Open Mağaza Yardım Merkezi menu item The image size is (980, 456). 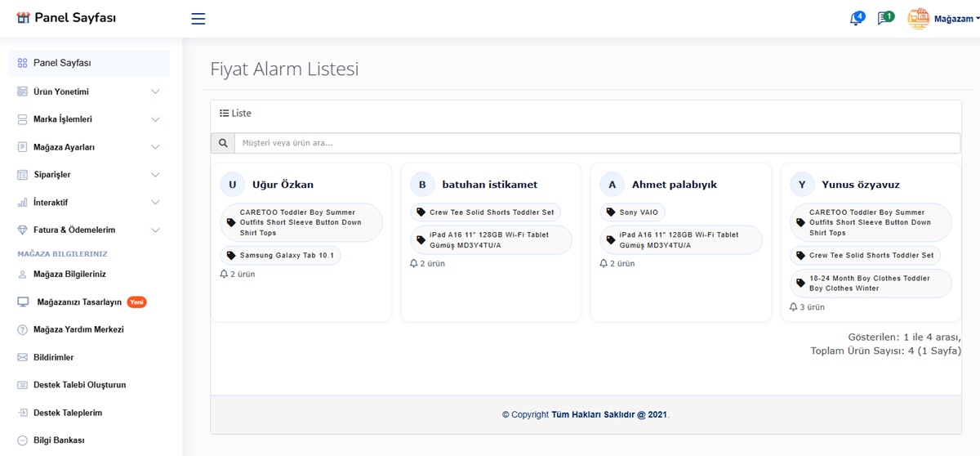(78, 329)
